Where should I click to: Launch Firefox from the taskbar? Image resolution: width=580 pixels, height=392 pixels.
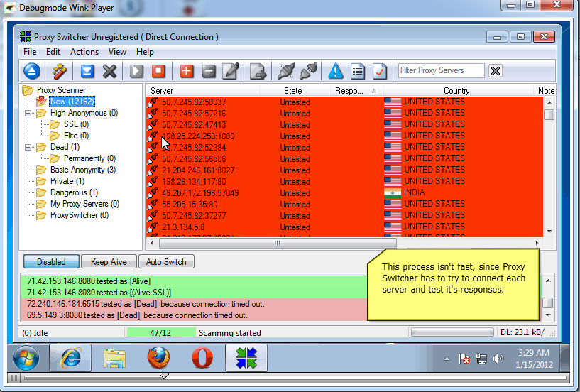[x=158, y=359]
